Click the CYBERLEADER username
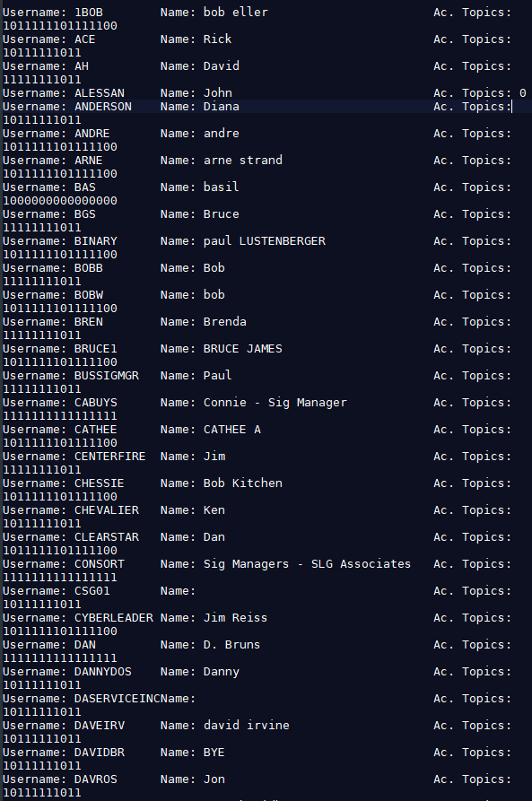 click(113, 618)
